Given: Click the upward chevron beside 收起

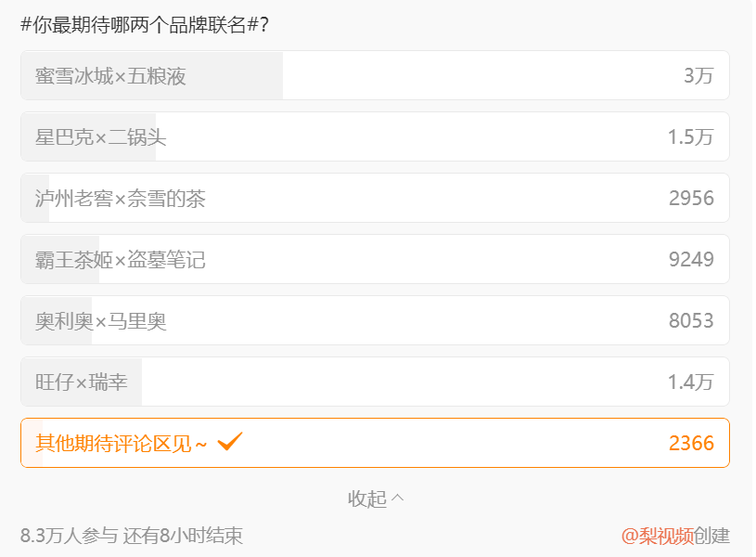Looking at the screenshot, I should click(x=398, y=498).
